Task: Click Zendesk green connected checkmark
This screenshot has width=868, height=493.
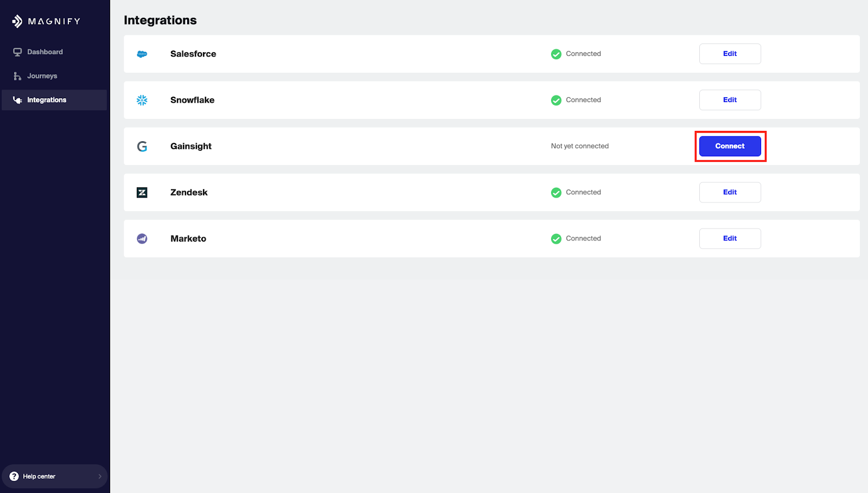Action: point(556,192)
